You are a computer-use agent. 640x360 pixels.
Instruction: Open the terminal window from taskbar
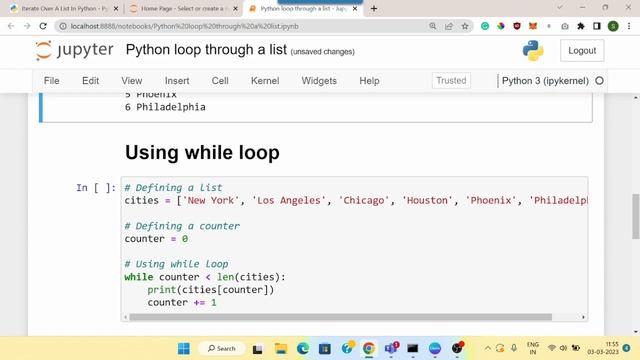(413, 349)
